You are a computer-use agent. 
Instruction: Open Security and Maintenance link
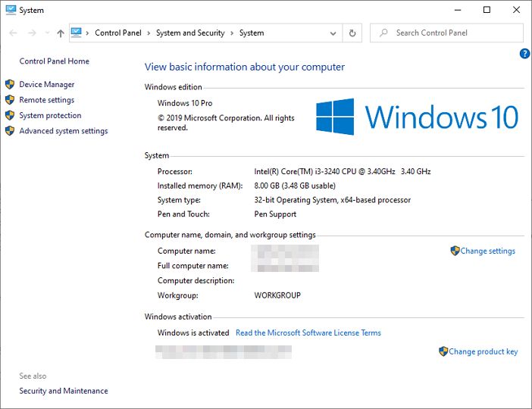click(x=64, y=391)
